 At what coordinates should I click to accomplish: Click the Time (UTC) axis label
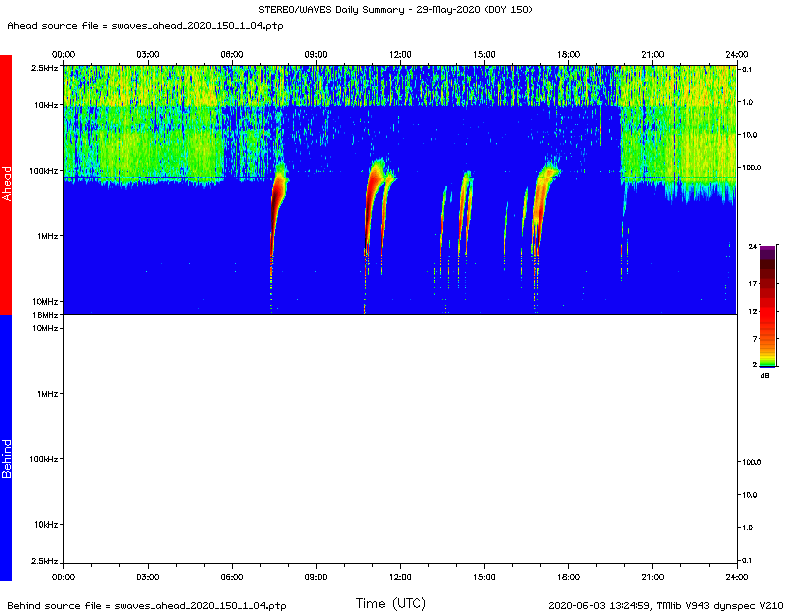coord(390,603)
